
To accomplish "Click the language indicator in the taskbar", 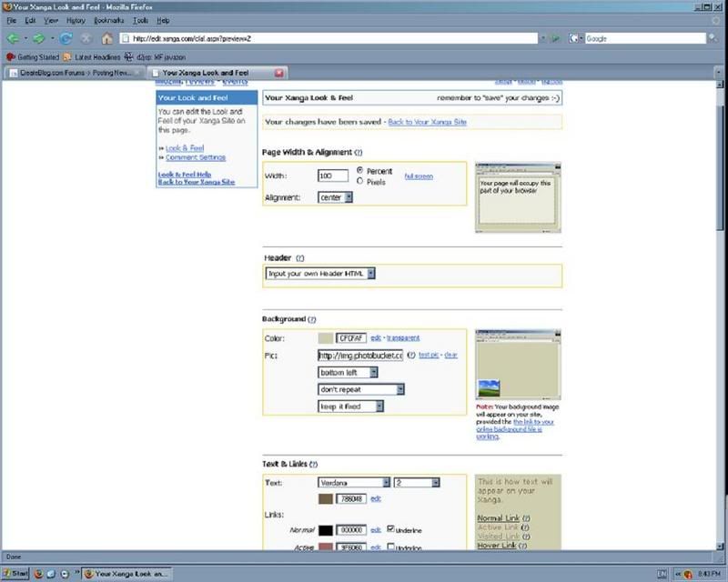I will pyautogui.click(x=662, y=575).
